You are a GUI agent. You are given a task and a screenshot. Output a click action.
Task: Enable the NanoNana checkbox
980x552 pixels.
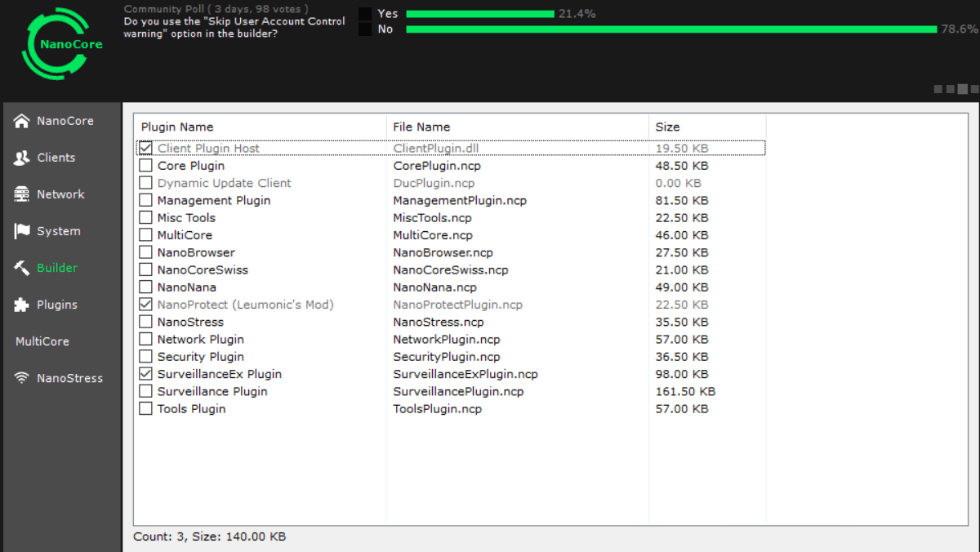coord(145,287)
